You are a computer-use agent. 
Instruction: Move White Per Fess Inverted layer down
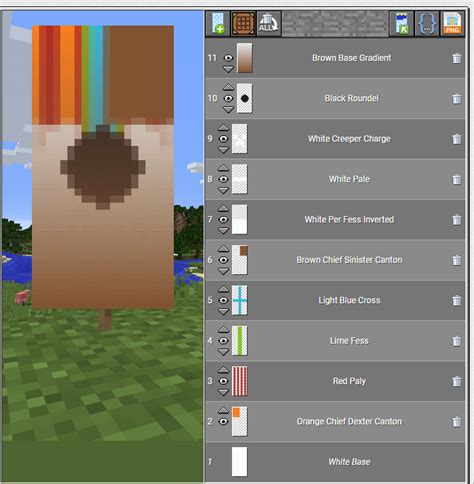point(223,230)
